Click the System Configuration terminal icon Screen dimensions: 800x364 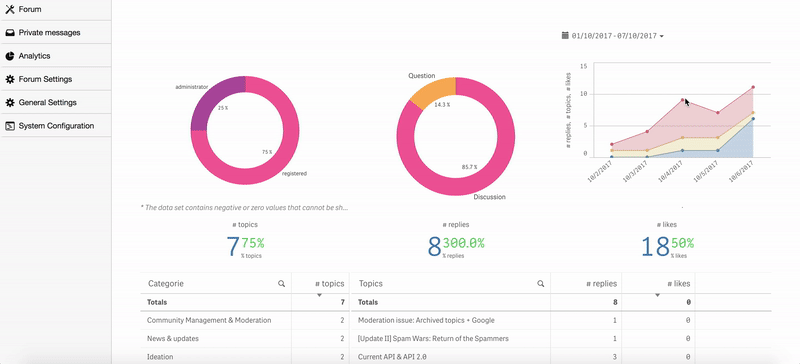tap(10, 126)
